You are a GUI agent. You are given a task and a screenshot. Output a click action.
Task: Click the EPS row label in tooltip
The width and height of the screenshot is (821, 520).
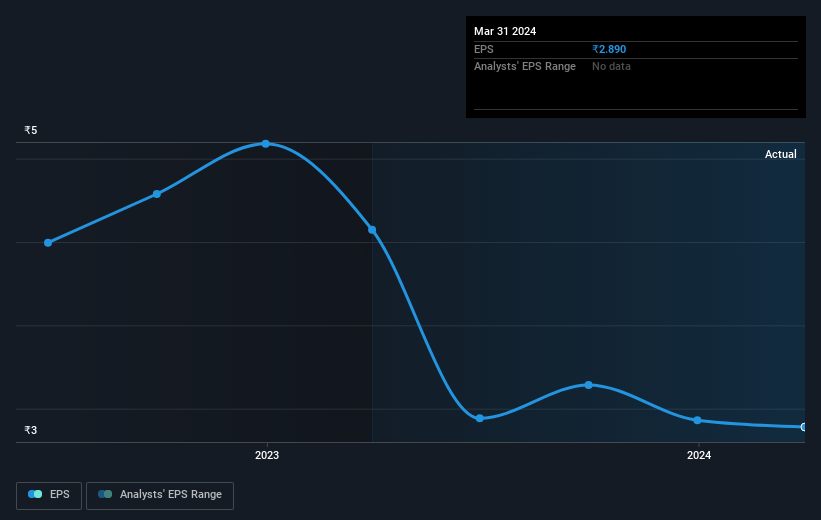(483, 49)
